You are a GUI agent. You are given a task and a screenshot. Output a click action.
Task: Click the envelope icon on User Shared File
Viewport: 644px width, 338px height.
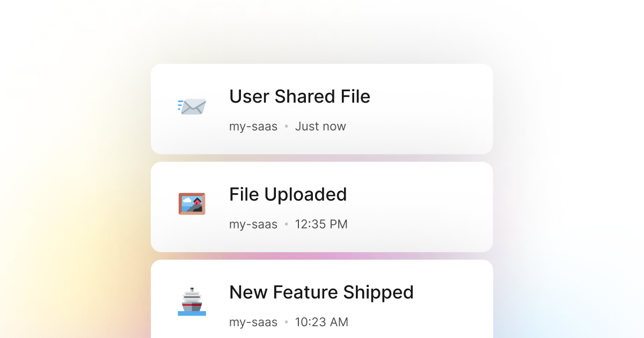(192, 106)
